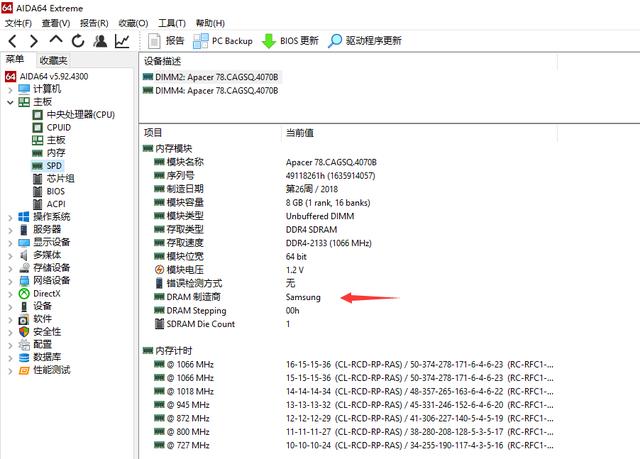Click the 安全性 shield icon
The width and height of the screenshot is (640, 459).
pos(24,332)
